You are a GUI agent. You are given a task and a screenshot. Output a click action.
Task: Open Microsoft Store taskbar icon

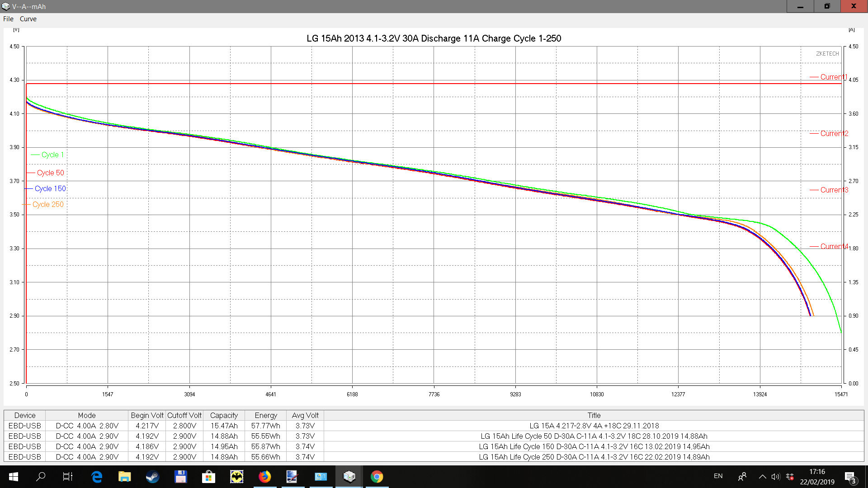(x=208, y=477)
